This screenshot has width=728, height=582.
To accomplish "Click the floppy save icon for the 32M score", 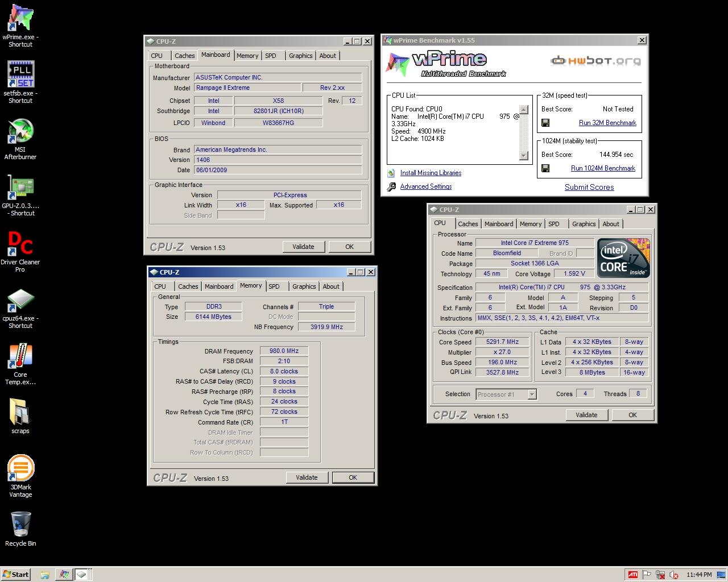I will click(x=545, y=123).
